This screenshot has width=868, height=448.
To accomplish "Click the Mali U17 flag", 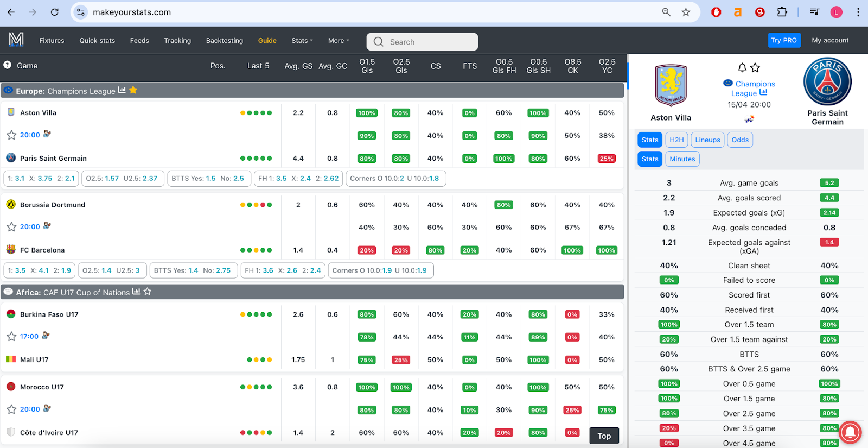I will (11, 359).
